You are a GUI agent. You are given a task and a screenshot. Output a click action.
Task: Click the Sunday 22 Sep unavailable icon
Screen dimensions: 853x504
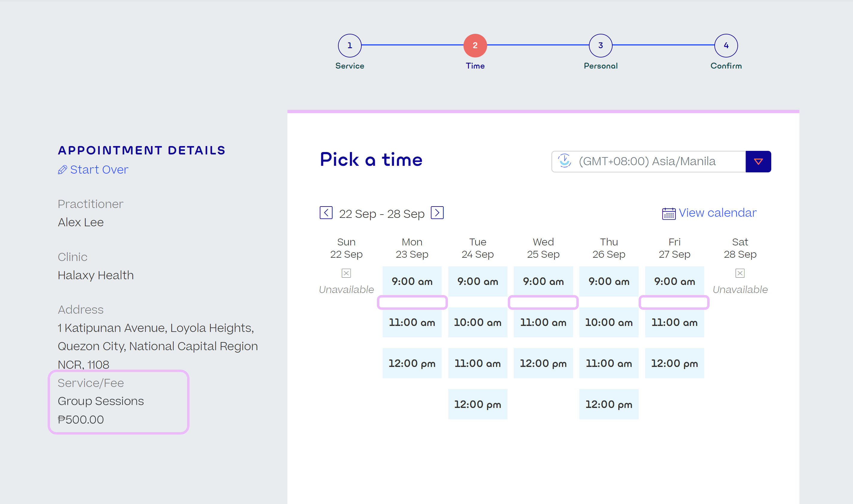(x=346, y=273)
